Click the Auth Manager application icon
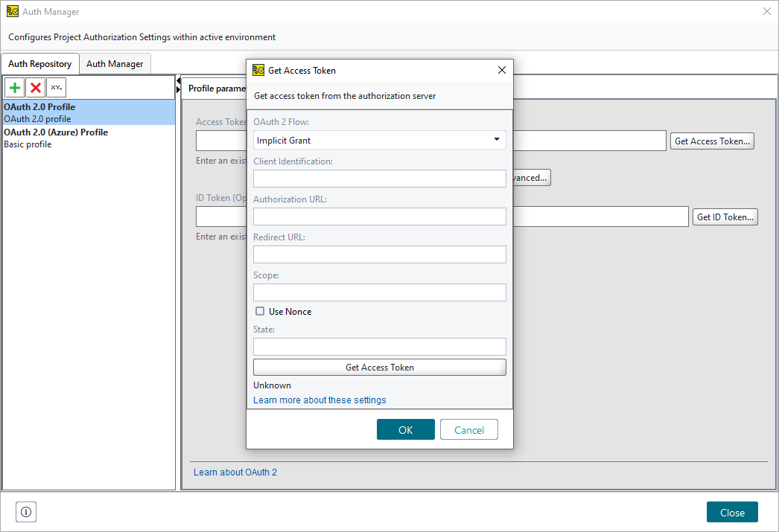The height and width of the screenshot is (532, 779). tap(13, 11)
